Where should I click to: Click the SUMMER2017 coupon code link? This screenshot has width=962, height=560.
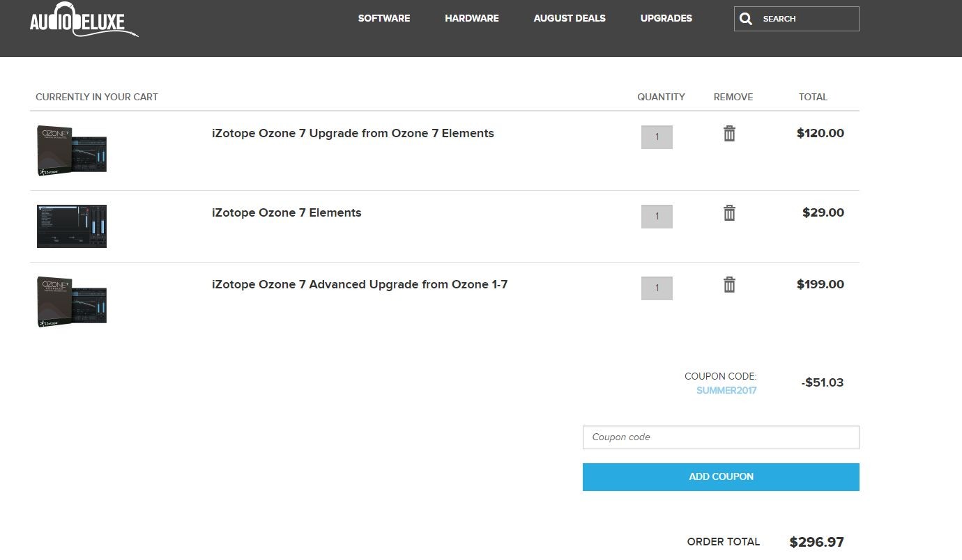(x=726, y=391)
